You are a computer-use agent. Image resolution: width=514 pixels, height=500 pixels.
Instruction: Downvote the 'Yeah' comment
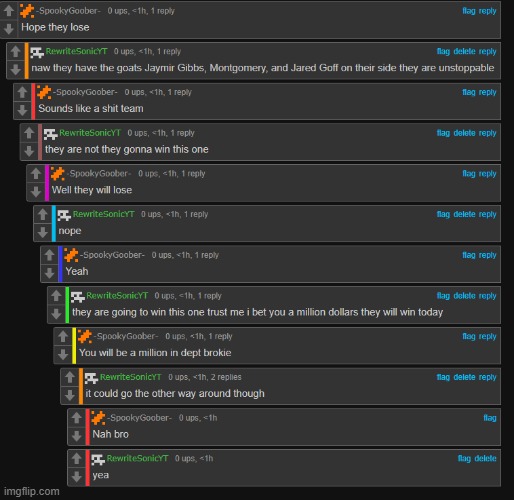pos(49,273)
